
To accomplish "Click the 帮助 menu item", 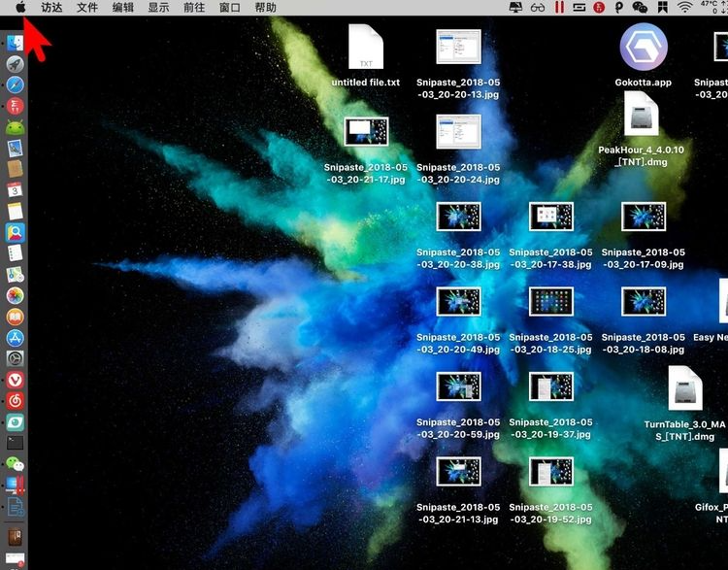I will tap(265, 8).
